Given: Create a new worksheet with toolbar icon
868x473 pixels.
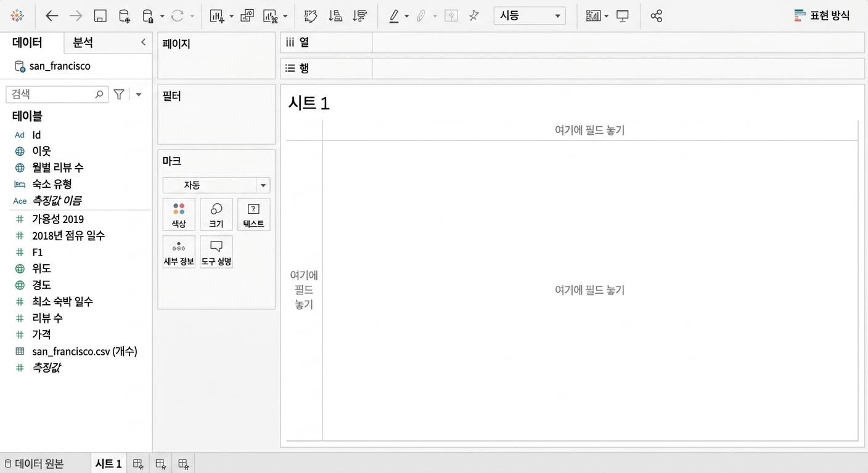Looking at the screenshot, I should pos(216,17).
